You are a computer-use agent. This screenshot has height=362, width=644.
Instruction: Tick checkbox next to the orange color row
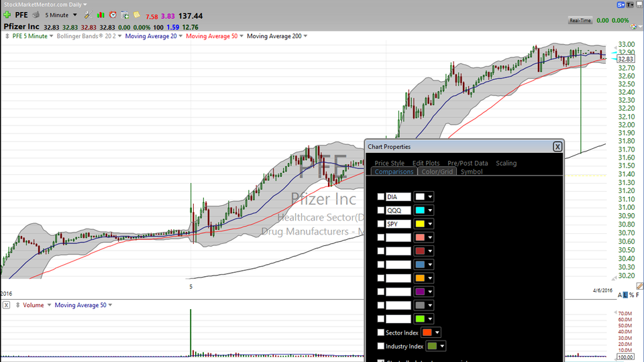pos(381,278)
